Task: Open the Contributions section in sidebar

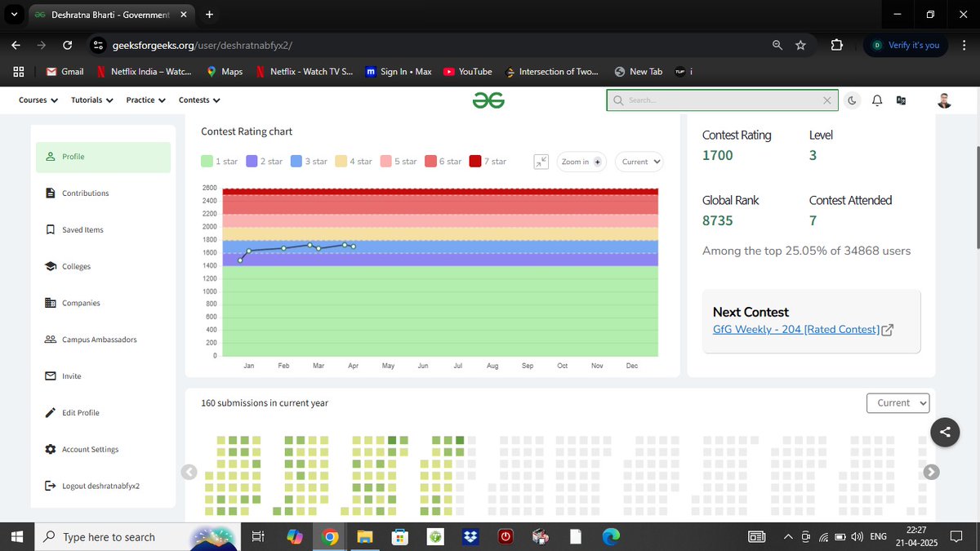Action: [87, 193]
